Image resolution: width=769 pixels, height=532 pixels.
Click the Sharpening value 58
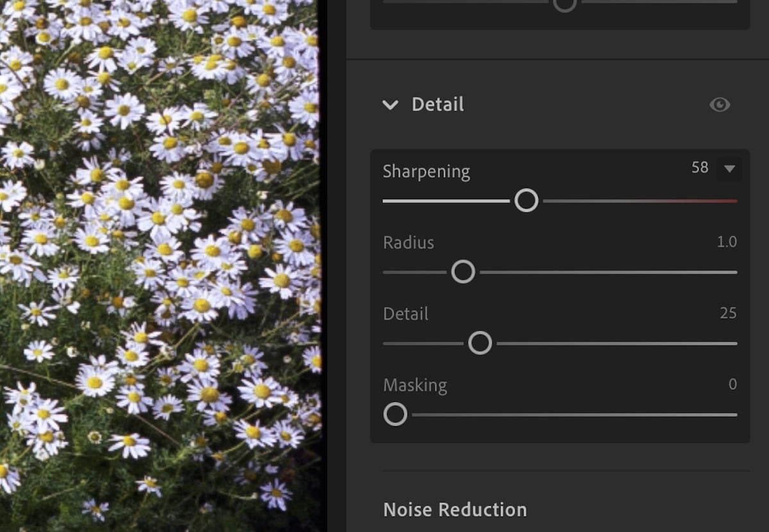[699, 168]
